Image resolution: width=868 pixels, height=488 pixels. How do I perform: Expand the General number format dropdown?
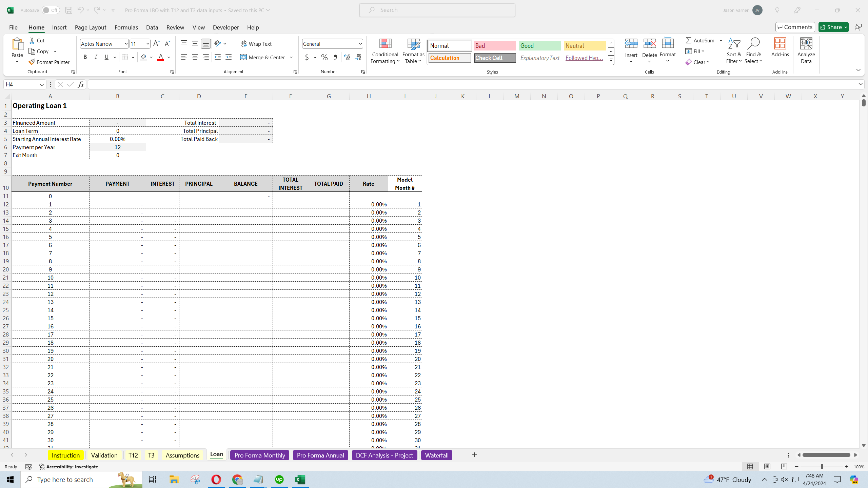tap(360, 44)
